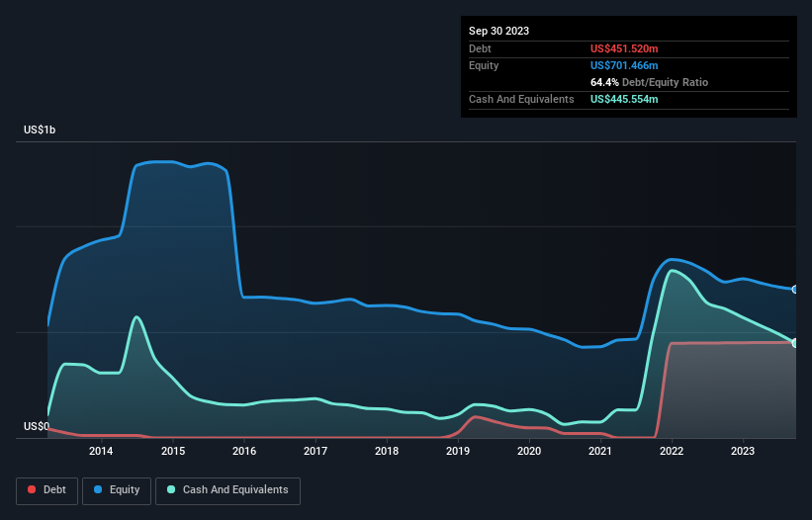This screenshot has height=520, width=812.
Task: Click the US$451.520m debt value
Action: [x=624, y=48]
